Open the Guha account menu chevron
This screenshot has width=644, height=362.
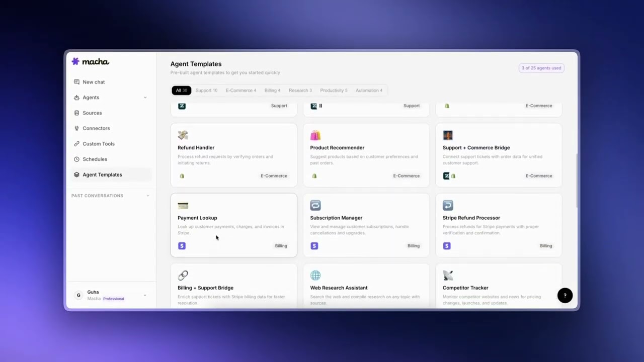(x=145, y=296)
